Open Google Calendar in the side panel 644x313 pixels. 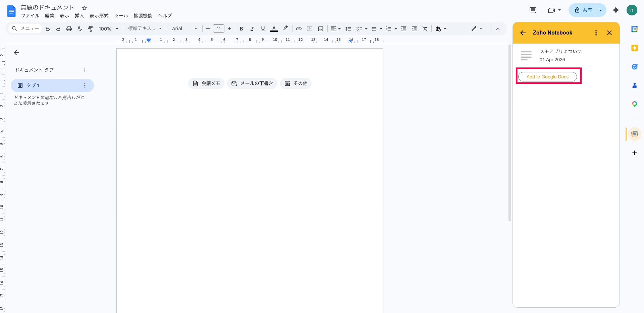(x=634, y=29)
